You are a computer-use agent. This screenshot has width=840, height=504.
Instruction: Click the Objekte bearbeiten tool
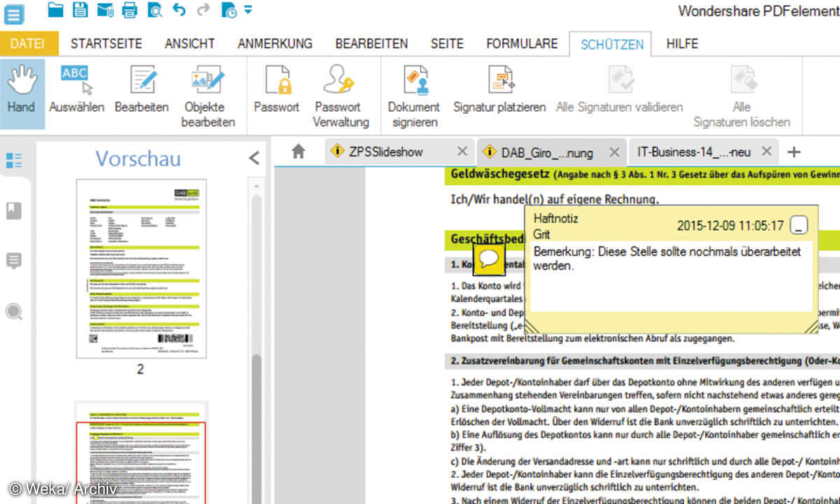(x=208, y=96)
